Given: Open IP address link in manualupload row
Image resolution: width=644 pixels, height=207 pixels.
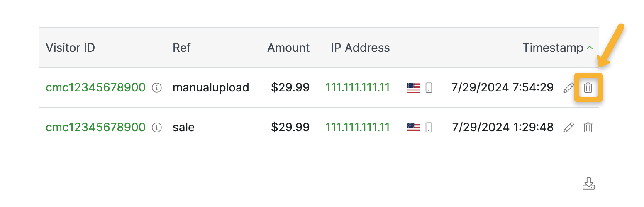Looking at the screenshot, I should tap(358, 88).
